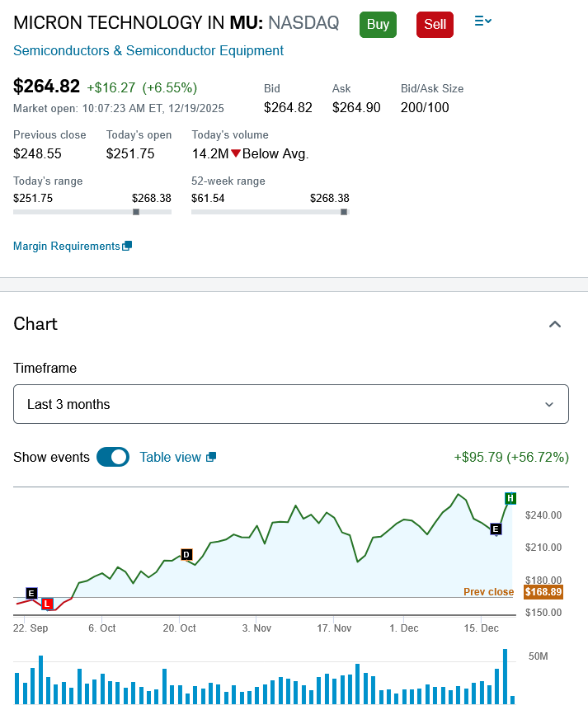Open the Table view link
The height and width of the screenshot is (710, 588).
[x=171, y=457]
